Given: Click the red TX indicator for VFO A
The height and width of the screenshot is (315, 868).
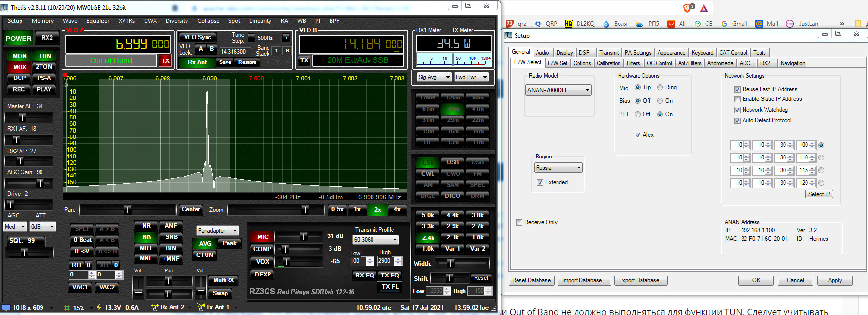Looking at the screenshot, I should click(165, 60).
